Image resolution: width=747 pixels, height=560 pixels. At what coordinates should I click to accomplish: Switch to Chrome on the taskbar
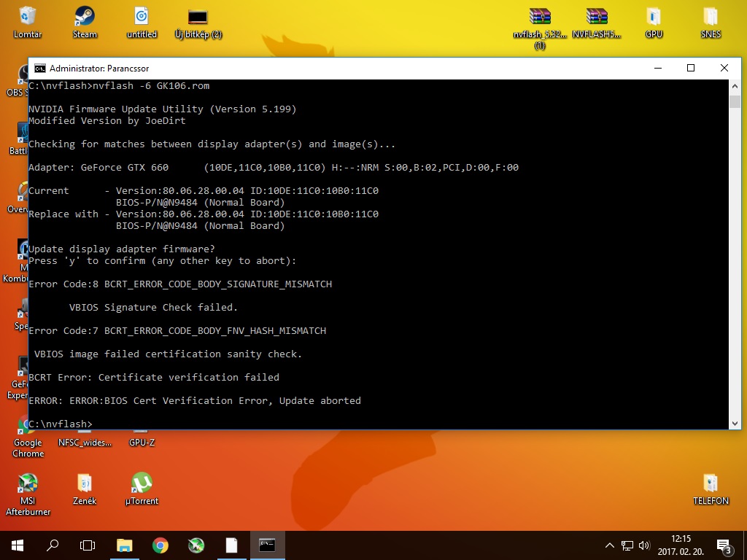tap(160, 545)
